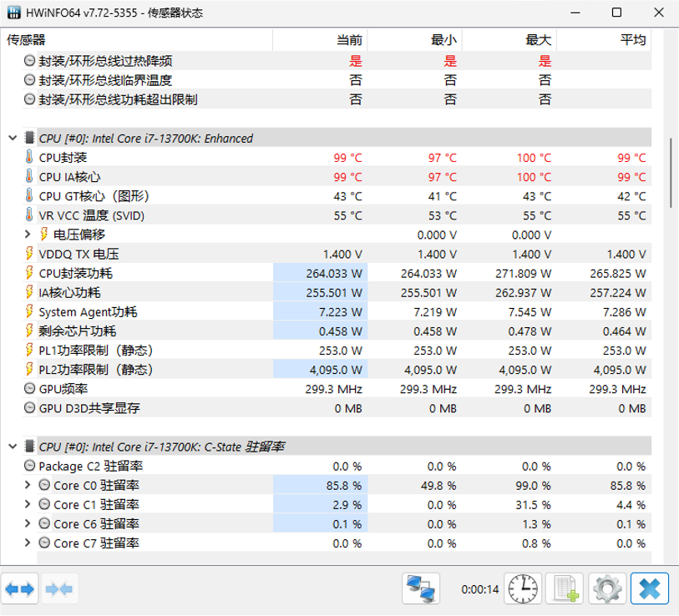Expand the Core C6 驻留率 row
The image size is (679, 616).
pos(28,523)
